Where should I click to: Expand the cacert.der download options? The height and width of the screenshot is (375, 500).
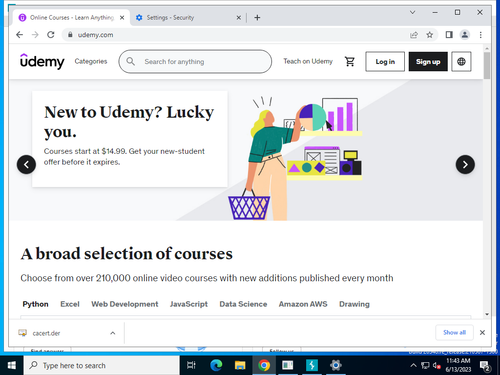[113, 333]
